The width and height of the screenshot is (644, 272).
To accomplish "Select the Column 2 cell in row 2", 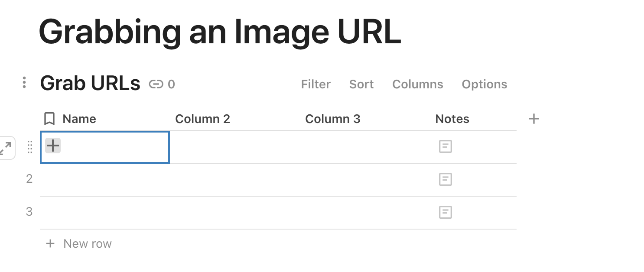I will pos(234,179).
